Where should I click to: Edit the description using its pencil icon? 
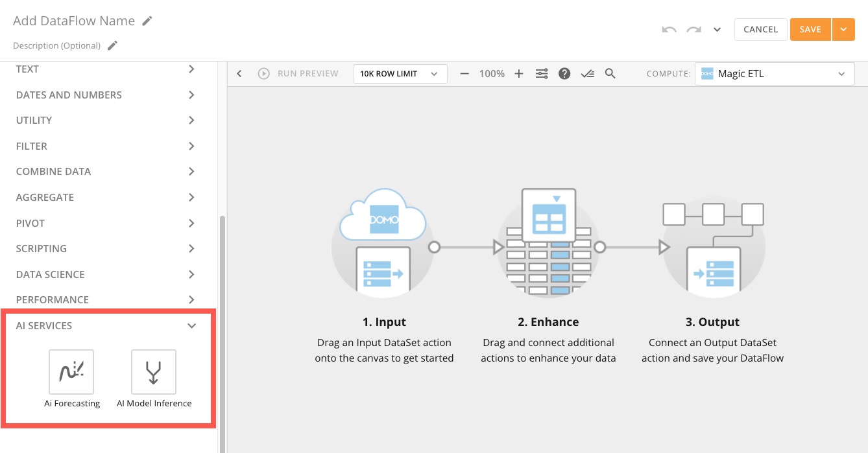tap(112, 45)
